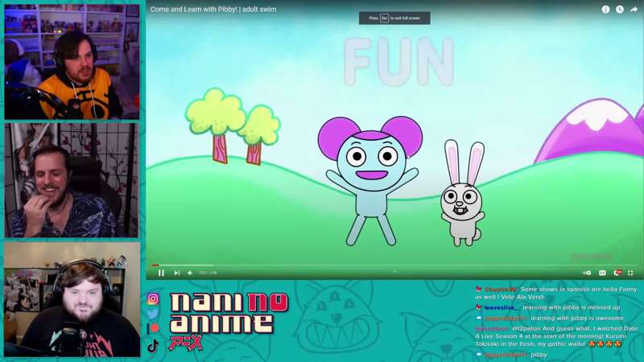Click the Twitter bird icon in the overlay
The height and width of the screenshot is (362, 644).
pos(153,314)
